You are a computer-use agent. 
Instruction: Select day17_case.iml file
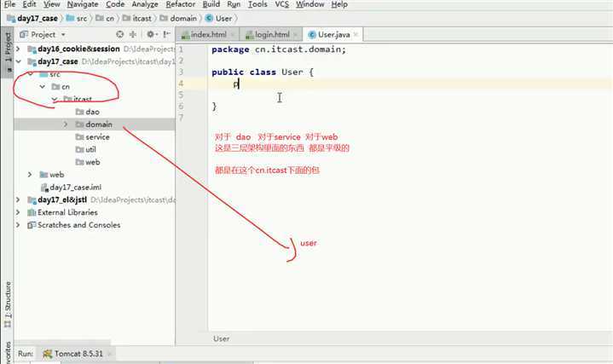point(75,188)
